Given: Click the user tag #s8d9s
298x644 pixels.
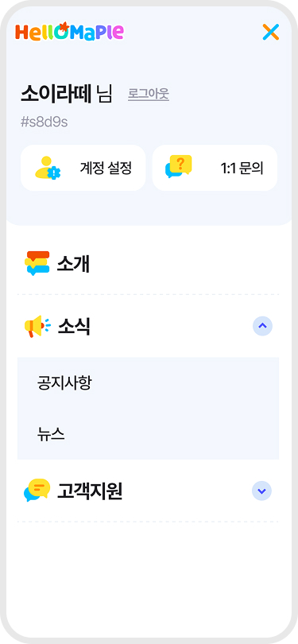Looking at the screenshot, I should point(44,122).
